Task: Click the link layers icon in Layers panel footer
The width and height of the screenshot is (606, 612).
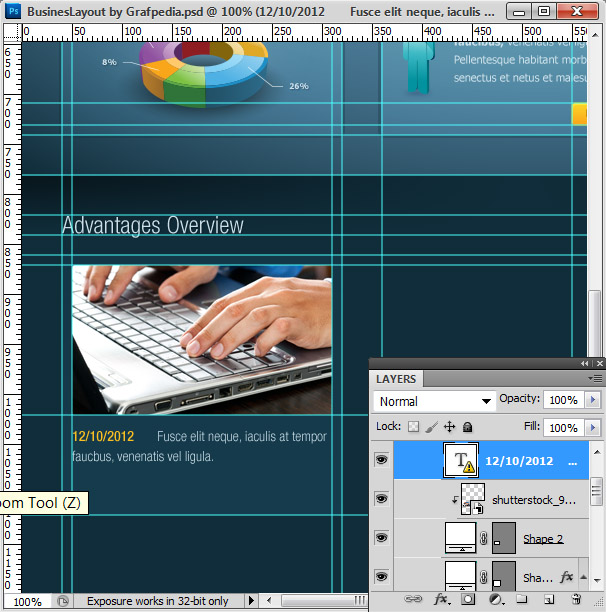Action: pos(413,598)
